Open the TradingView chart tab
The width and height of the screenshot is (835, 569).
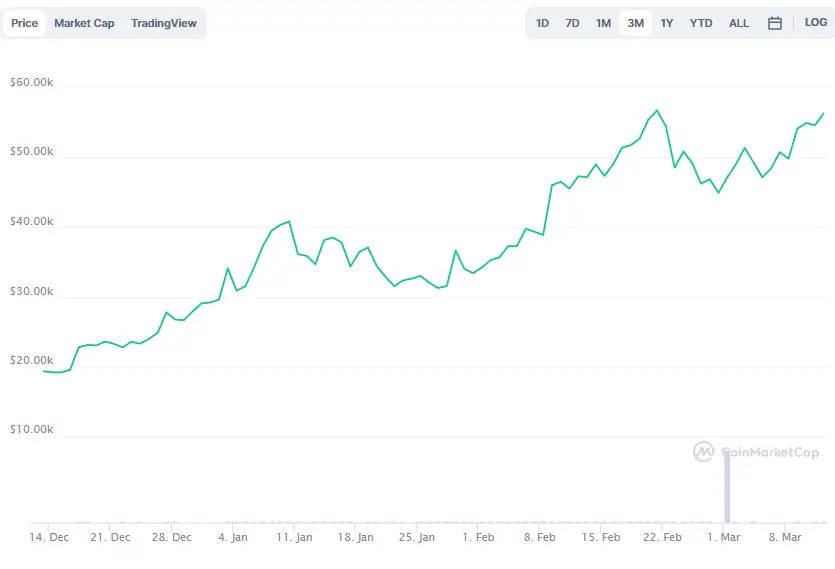(164, 23)
